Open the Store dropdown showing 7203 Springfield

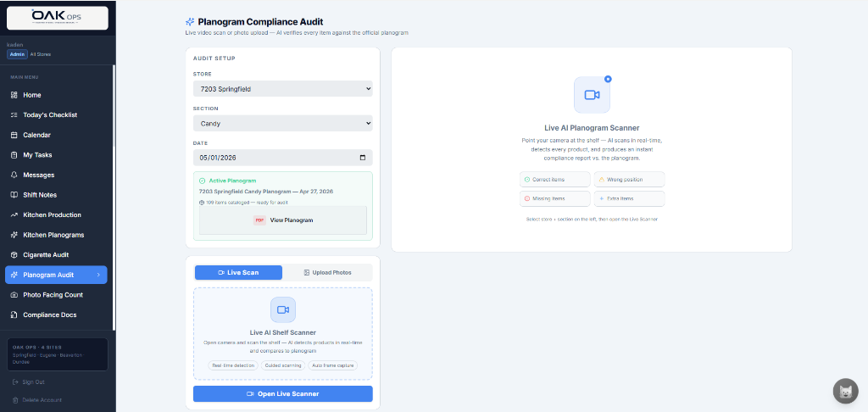click(x=283, y=89)
